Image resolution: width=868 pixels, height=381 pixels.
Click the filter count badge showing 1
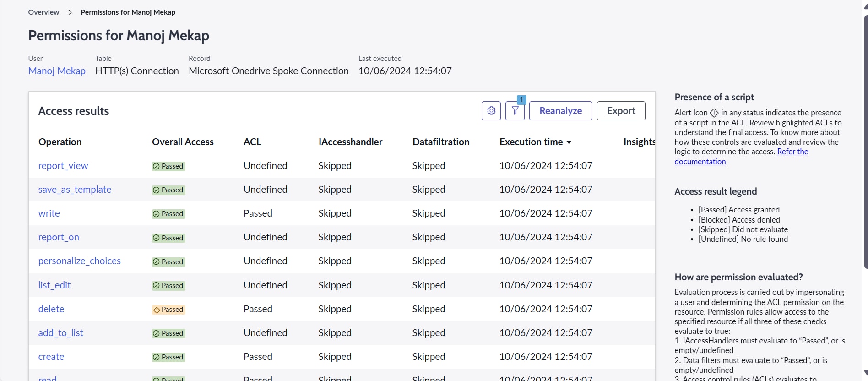click(521, 100)
